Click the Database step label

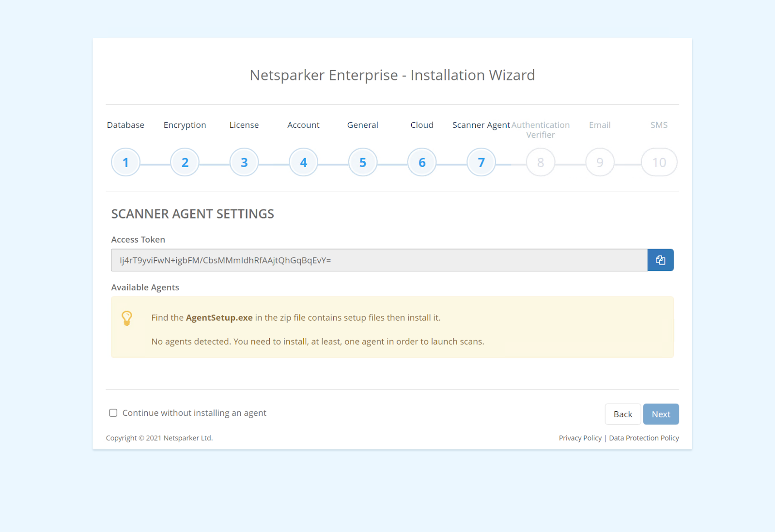125,125
